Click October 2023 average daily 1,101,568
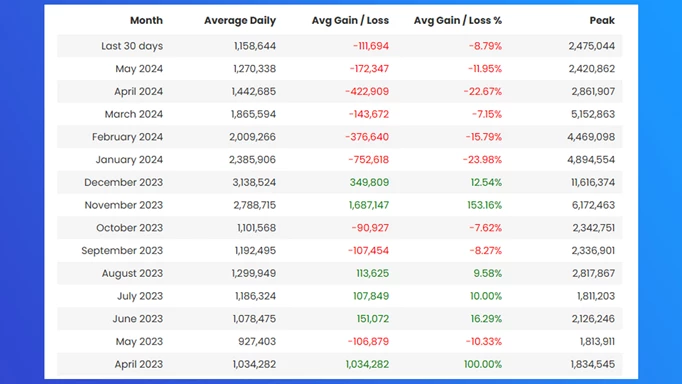Image resolution: width=682 pixels, height=384 pixels. (x=257, y=228)
